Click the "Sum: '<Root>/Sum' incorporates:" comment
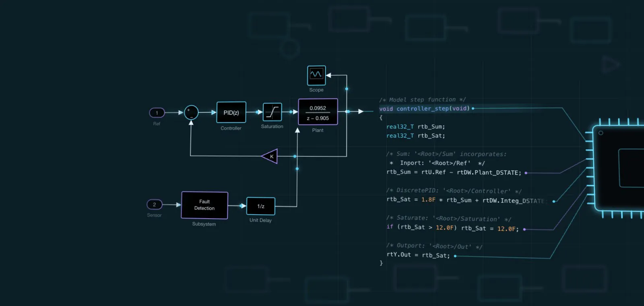Screen dimensions: 644x306 pyautogui.click(x=446, y=154)
